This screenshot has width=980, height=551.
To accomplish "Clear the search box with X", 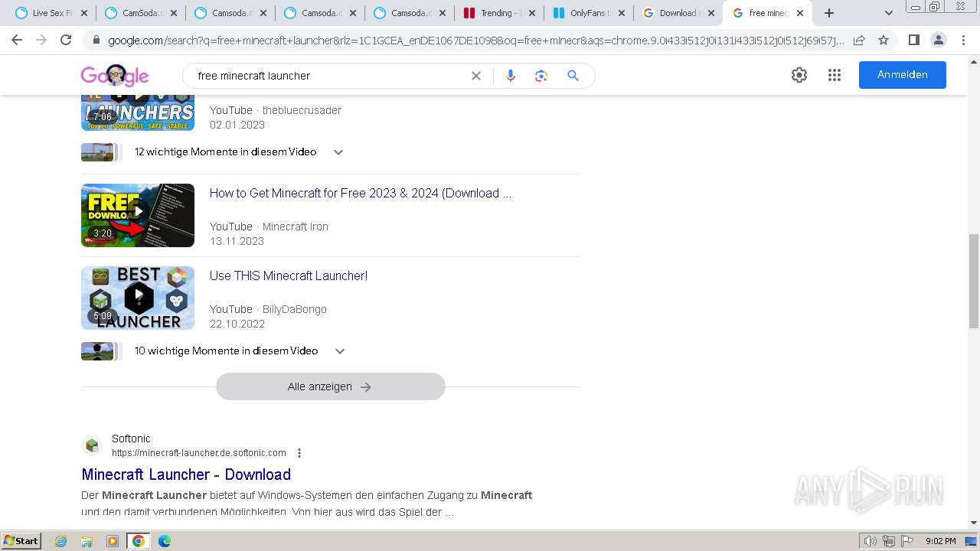I will click(x=476, y=76).
